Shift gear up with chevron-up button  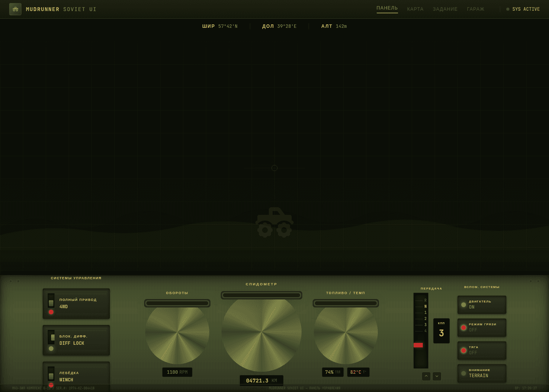tap(426, 376)
